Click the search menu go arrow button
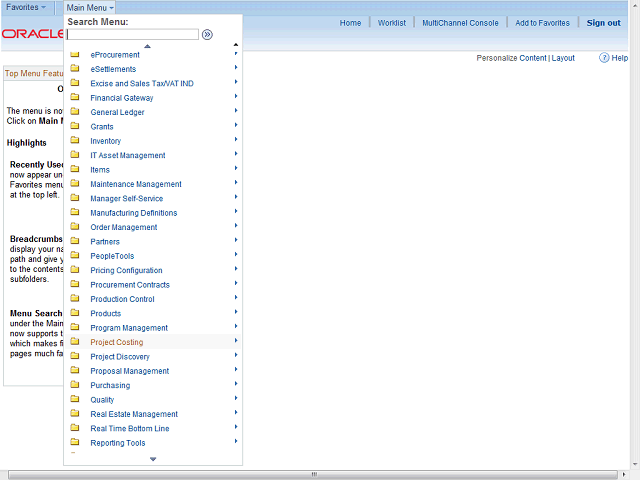The width and height of the screenshot is (640, 480). 207,35
